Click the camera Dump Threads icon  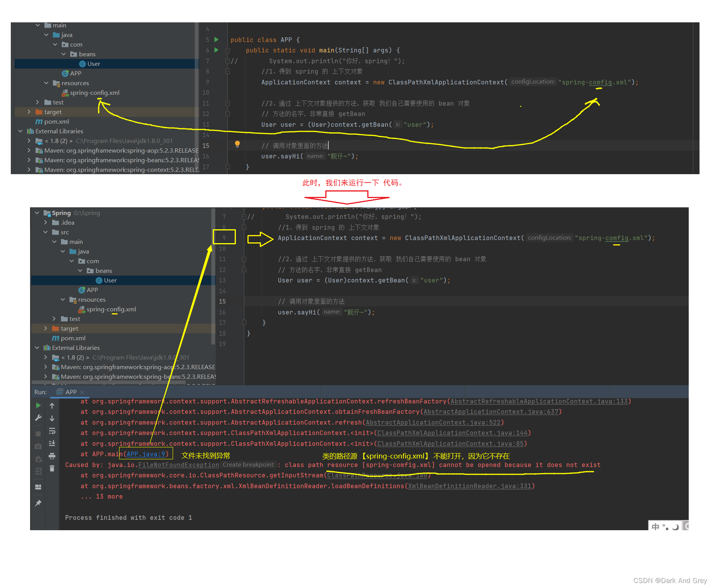click(38, 446)
